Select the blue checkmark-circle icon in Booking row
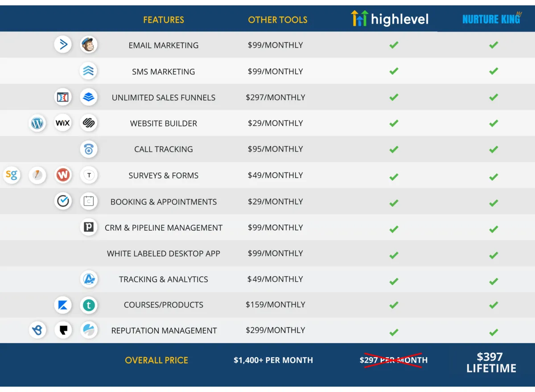Screen dimensions: 535x392 63,201
